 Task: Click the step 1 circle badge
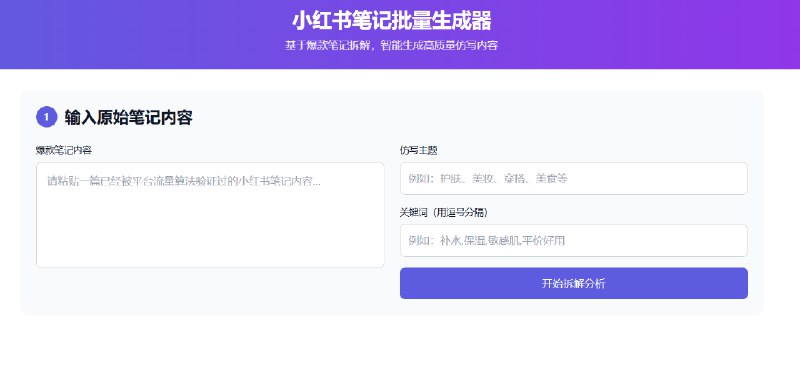click(x=46, y=117)
